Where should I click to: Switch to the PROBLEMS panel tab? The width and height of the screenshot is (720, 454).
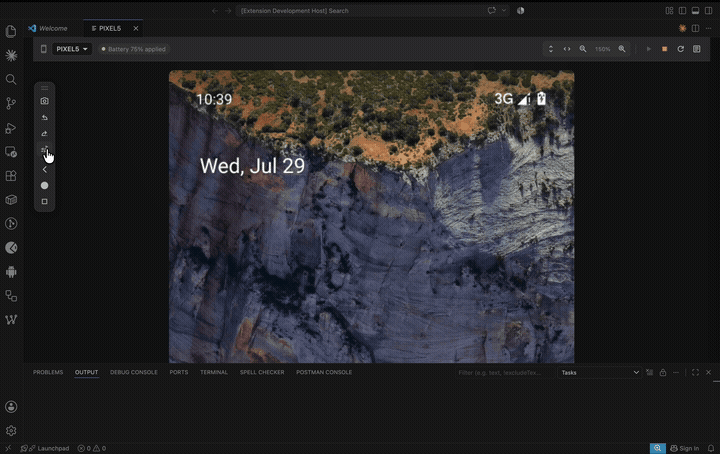48,372
